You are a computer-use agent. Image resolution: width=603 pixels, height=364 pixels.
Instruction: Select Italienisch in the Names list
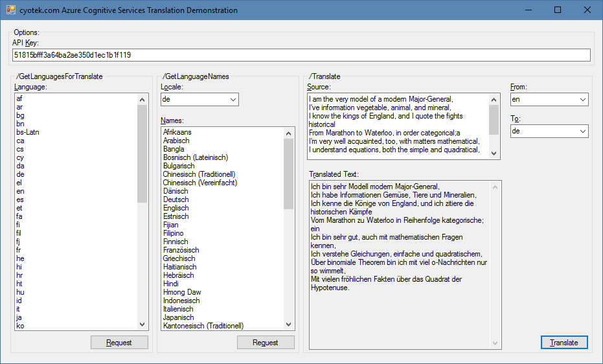coord(223,310)
